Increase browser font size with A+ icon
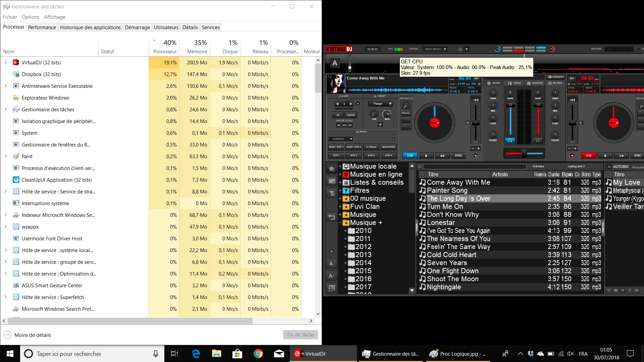Screen dimensions: 644x362 click(x=332, y=276)
